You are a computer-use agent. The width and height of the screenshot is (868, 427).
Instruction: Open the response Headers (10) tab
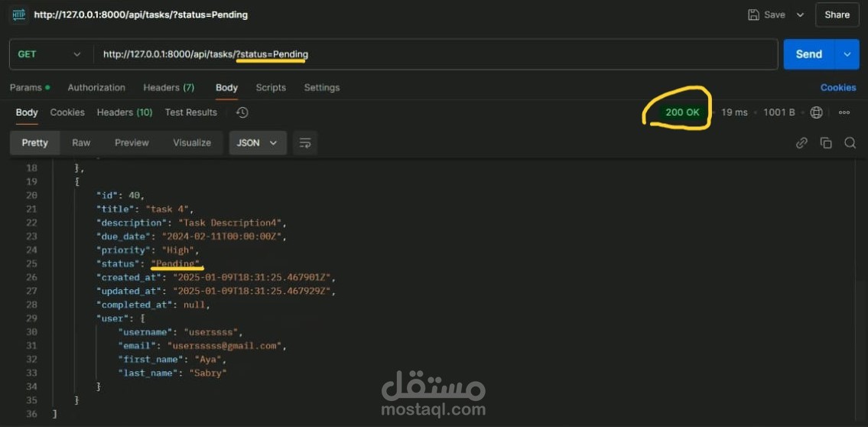pyautogui.click(x=125, y=112)
